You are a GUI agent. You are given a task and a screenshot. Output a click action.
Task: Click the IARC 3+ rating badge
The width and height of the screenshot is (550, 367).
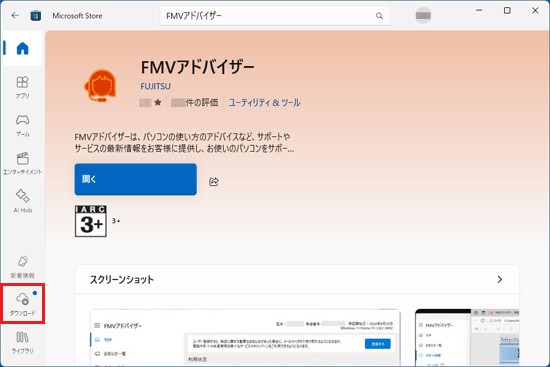coord(90,221)
